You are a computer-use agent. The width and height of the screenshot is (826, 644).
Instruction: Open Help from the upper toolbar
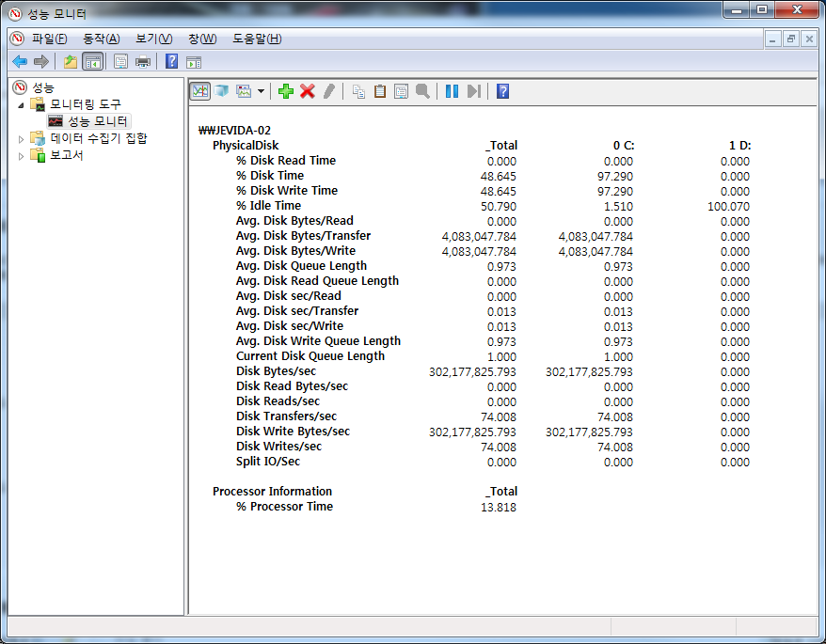tap(172, 62)
